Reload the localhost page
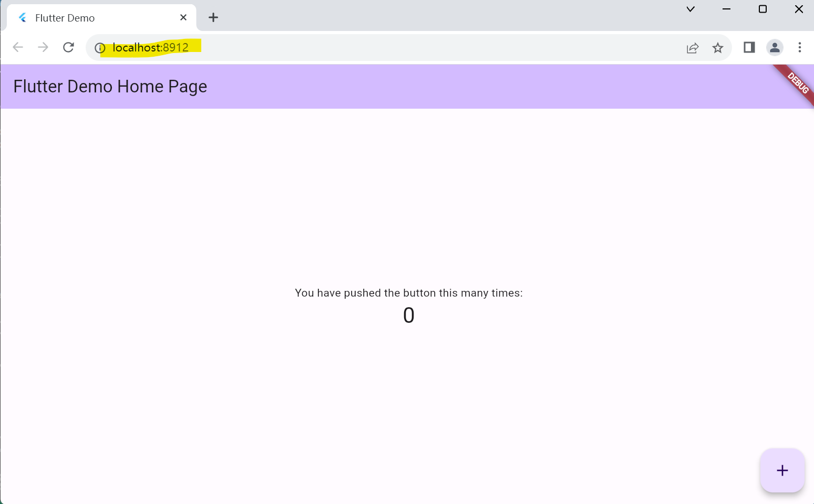814x504 pixels. (68, 48)
